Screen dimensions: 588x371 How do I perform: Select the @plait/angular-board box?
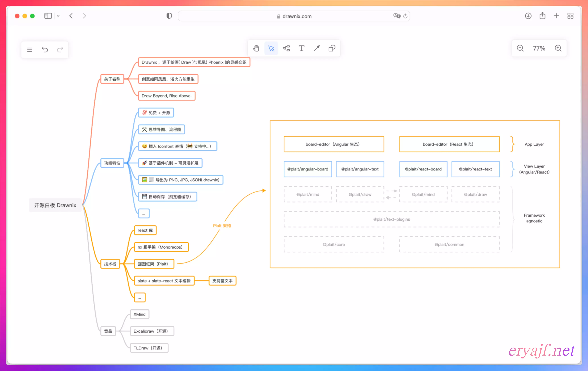tap(308, 169)
